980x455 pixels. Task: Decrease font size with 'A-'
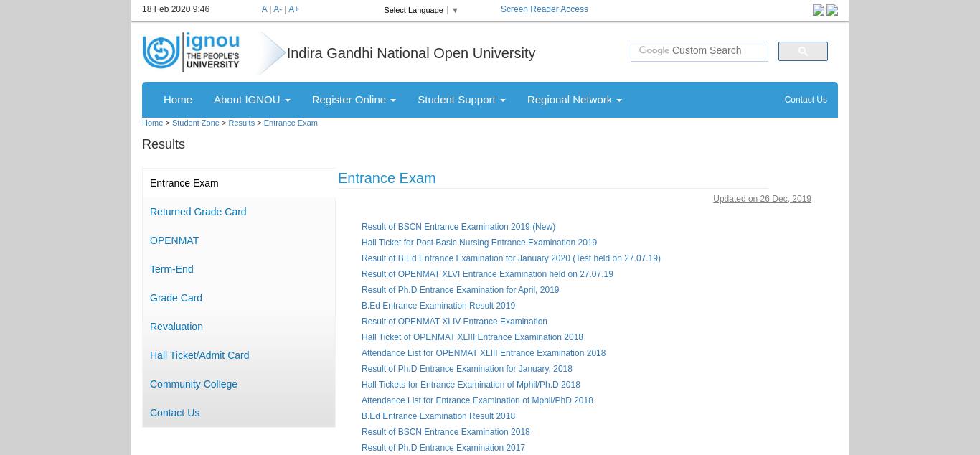tap(278, 9)
